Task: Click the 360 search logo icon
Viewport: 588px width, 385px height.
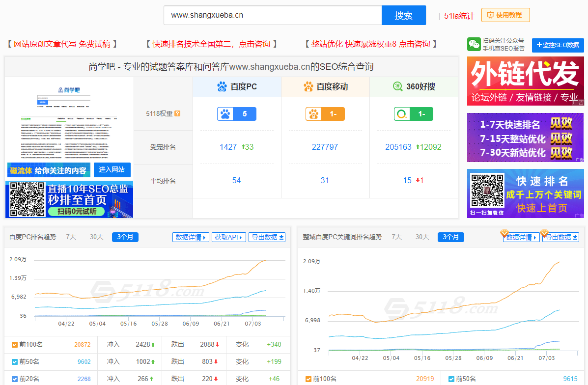Action: pos(397,86)
